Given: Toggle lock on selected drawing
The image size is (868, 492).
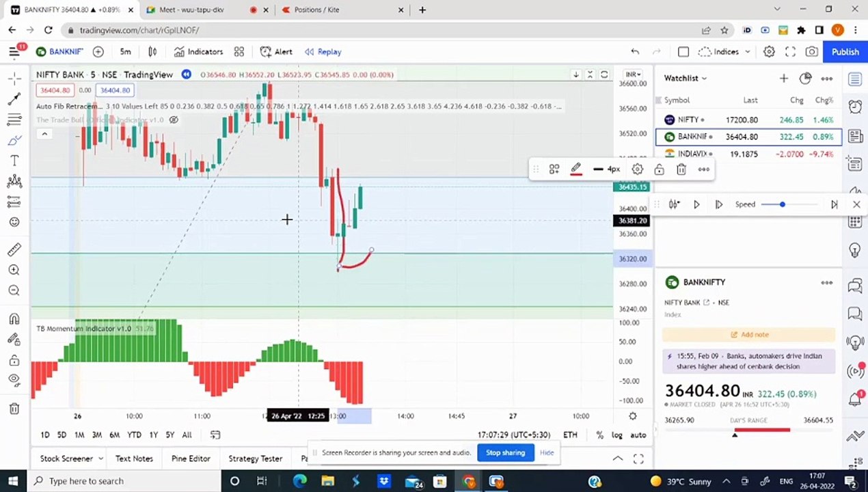Looking at the screenshot, I should pos(659,169).
